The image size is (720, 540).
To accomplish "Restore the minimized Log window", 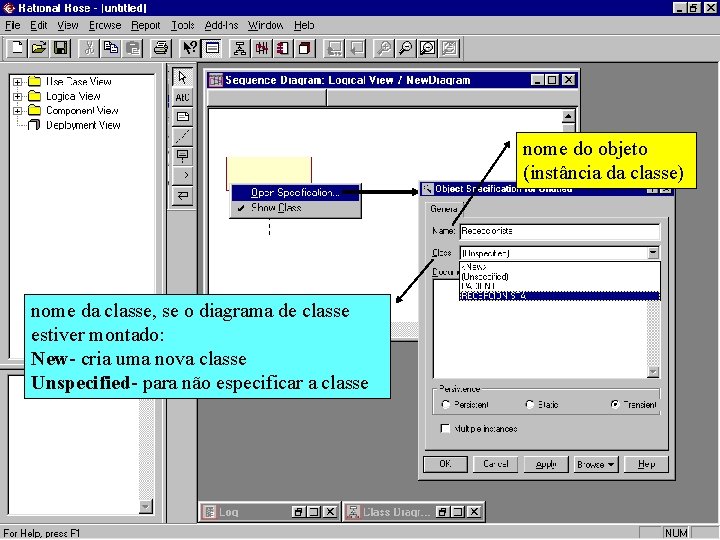I will pos(298,512).
